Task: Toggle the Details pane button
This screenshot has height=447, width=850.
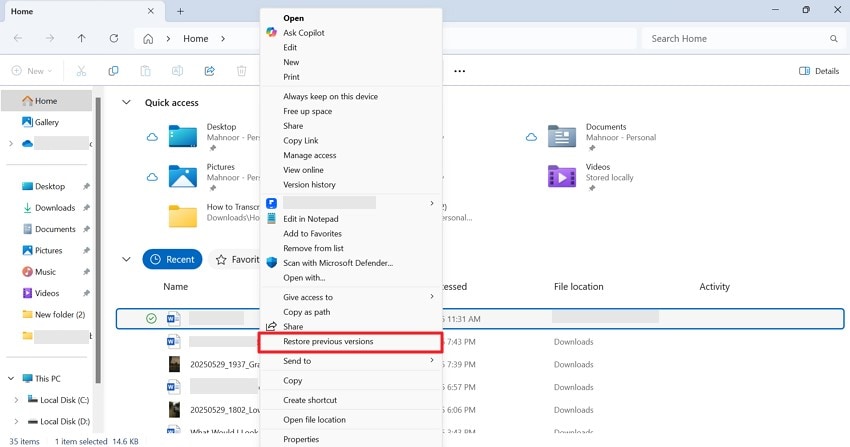Action: (x=819, y=71)
